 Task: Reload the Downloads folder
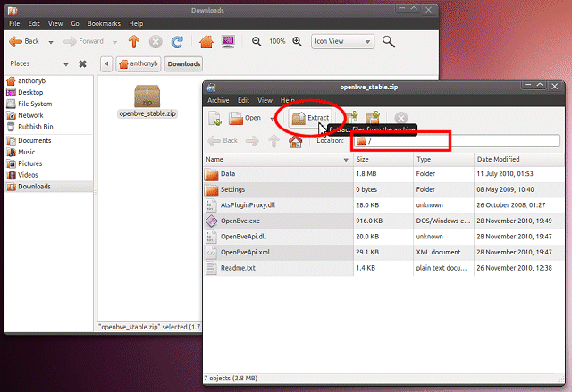[x=177, y=42]
